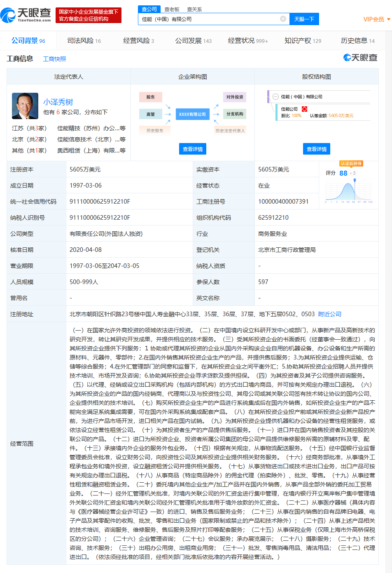Image resolution: width=392 pixels, height=573 pixels.
Task: Open the 小泽秀树 legal representative link
Action: 58,102
